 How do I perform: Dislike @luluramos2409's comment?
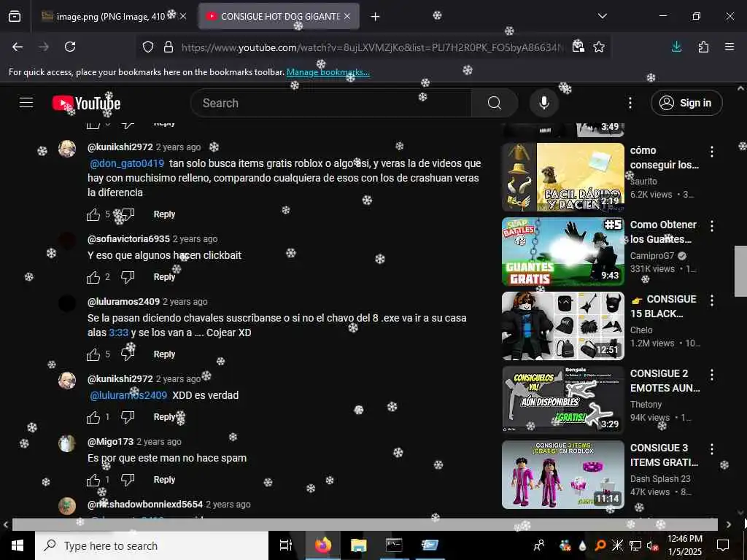(127, 354)
